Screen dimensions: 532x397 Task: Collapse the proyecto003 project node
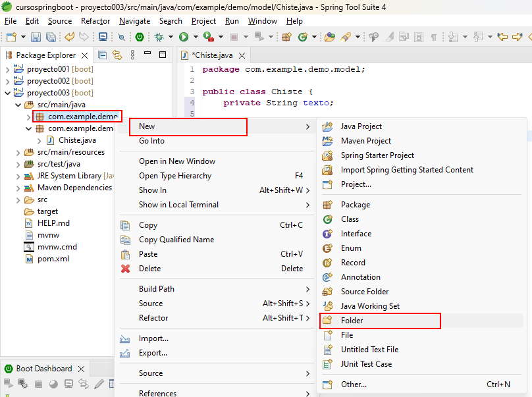pos(7,93)
